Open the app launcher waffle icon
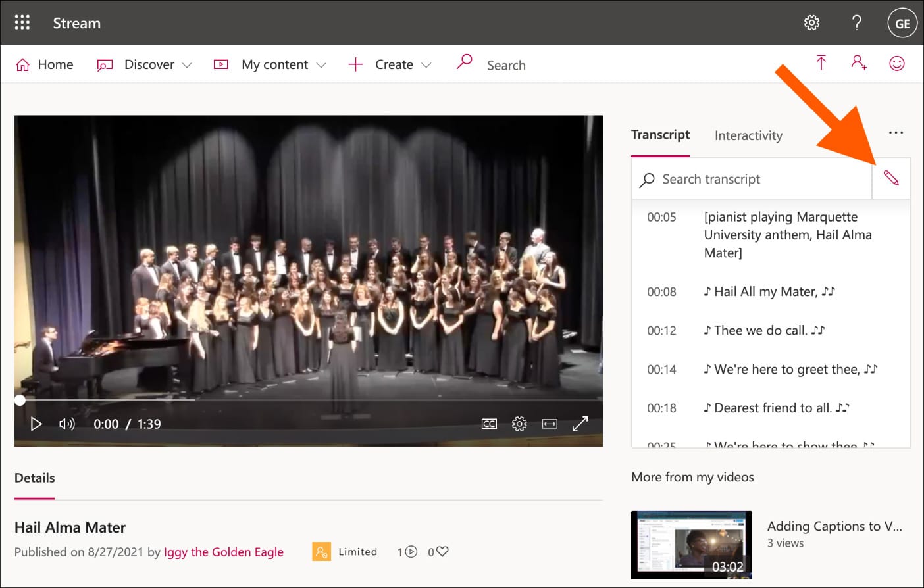Image resolution: width=924 pixels, height=588 pixels. pyautogui.click(x=22, y=23)
